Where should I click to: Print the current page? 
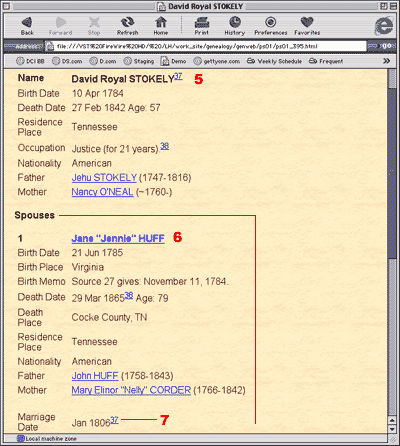(202, 26)
